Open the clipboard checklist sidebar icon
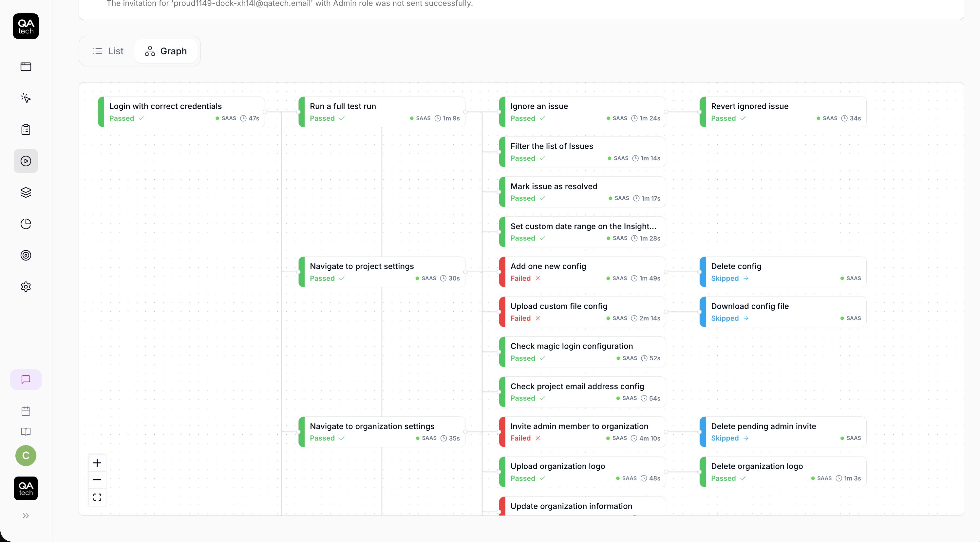980x542 pixels. click(26, 130)
